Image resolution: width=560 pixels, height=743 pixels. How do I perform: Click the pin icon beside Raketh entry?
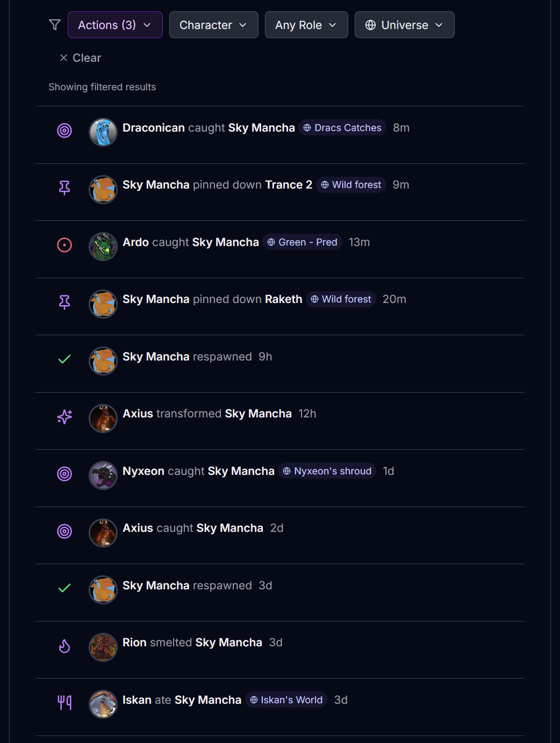[64, 302]
